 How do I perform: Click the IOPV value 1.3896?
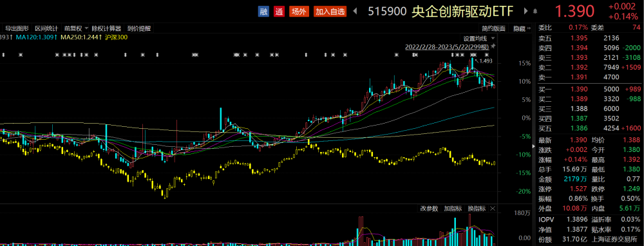click(576, 220)
